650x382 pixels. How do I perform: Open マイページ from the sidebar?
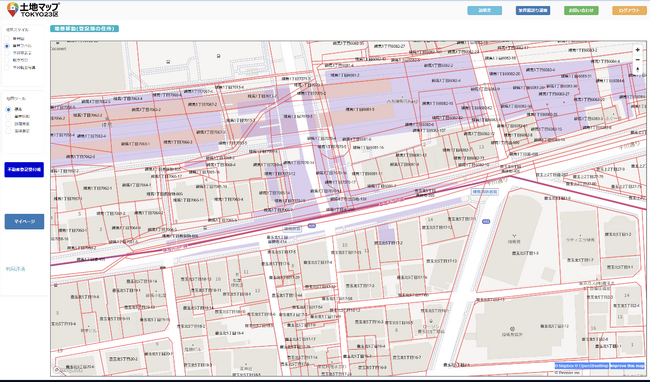[24, 222]
